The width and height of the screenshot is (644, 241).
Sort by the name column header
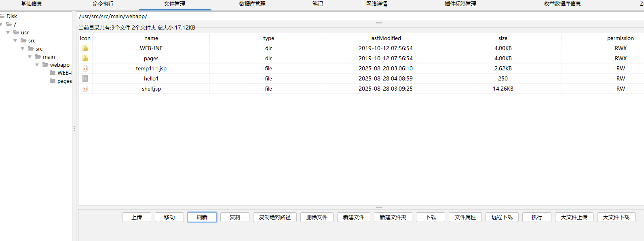(x=151, y=38)
